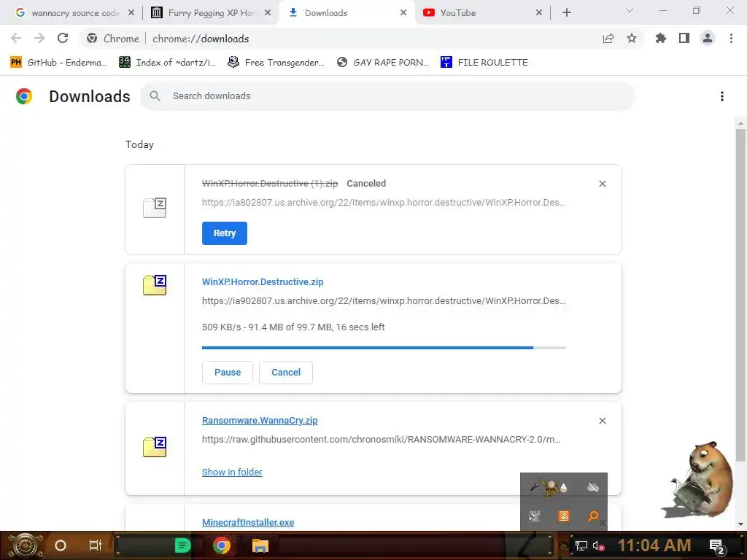Remove Ransomware.WannaCry.zip from the list

(602, 421)
